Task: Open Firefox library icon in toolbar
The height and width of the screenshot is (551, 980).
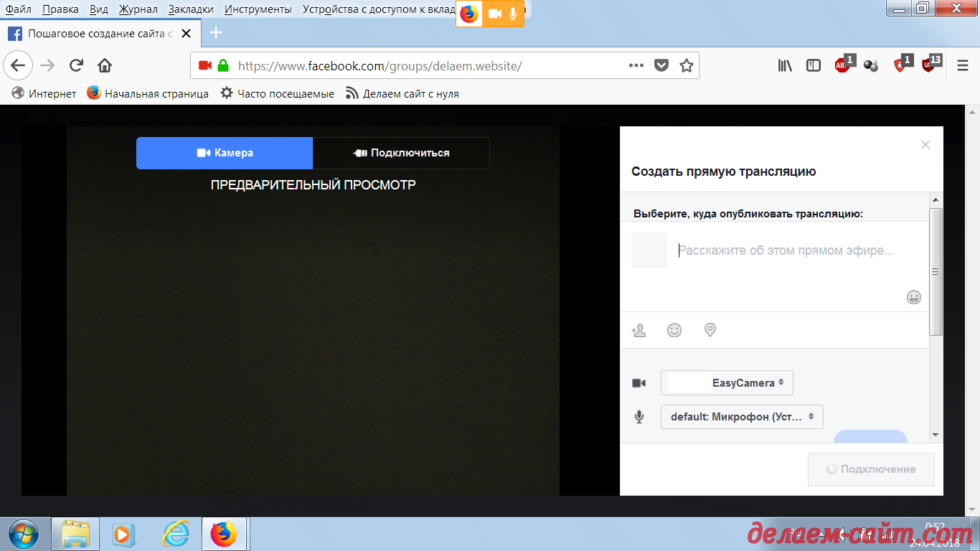Action: pos(785,65)
